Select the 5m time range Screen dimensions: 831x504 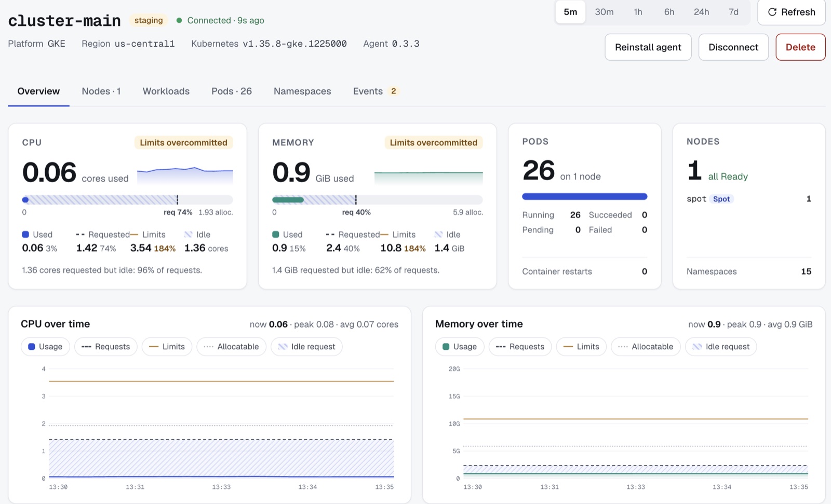click(x=570, y=12)
